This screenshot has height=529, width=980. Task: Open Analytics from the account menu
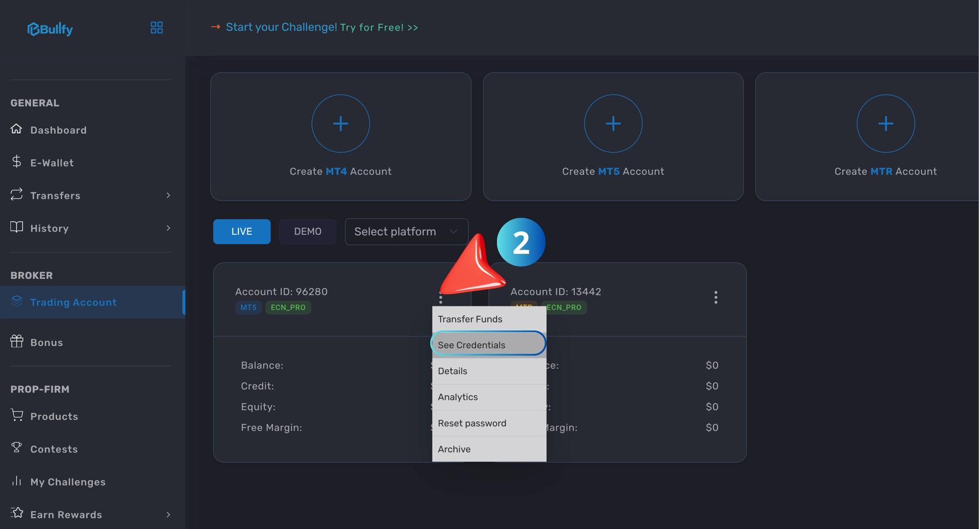coord(489,397)
